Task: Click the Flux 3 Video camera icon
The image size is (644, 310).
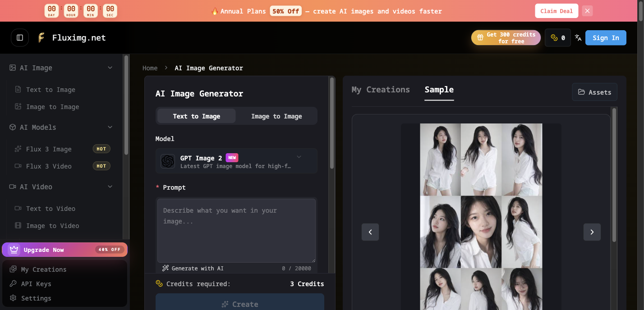Action: [18, 166]
